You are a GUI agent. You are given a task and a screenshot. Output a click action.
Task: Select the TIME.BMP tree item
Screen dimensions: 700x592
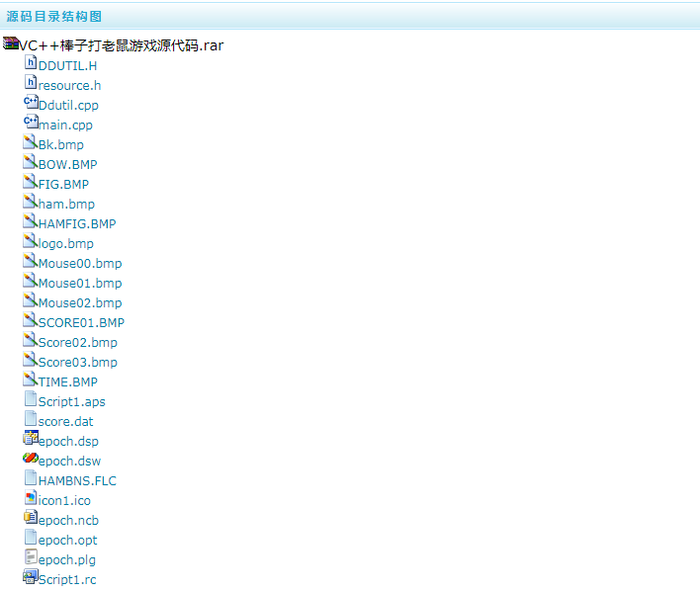tap(67, 382)
